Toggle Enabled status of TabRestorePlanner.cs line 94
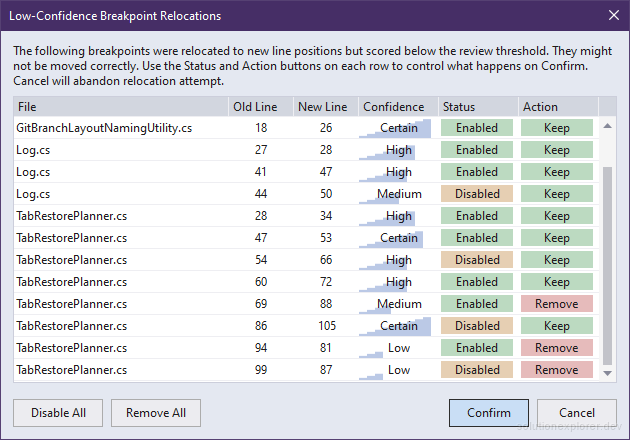 pos(477,348)
